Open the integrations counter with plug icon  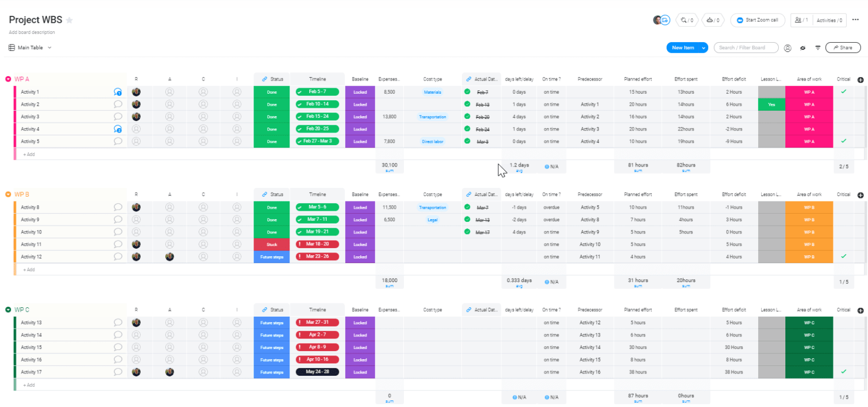click(x=687, y=20)
